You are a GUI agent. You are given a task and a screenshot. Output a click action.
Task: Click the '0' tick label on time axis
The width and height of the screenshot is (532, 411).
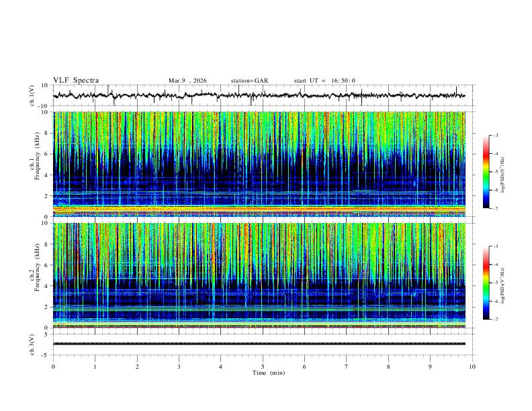[53, 367]
